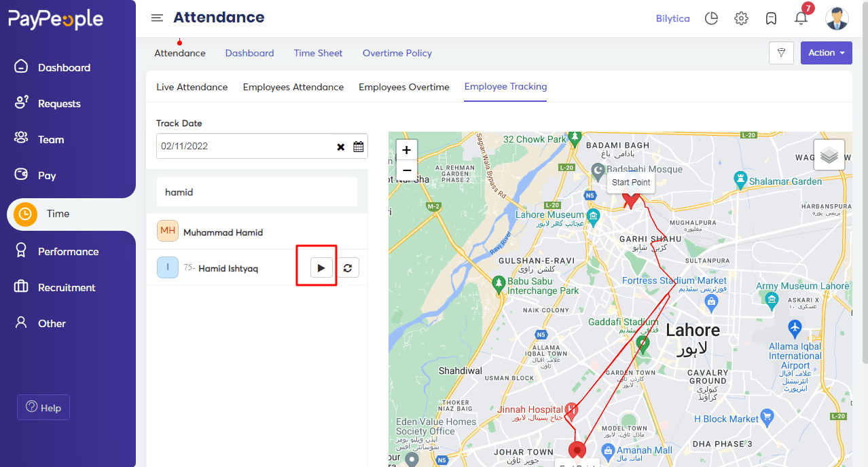
Task: Open the Track Date calendar picker
Action: [358, 147]
